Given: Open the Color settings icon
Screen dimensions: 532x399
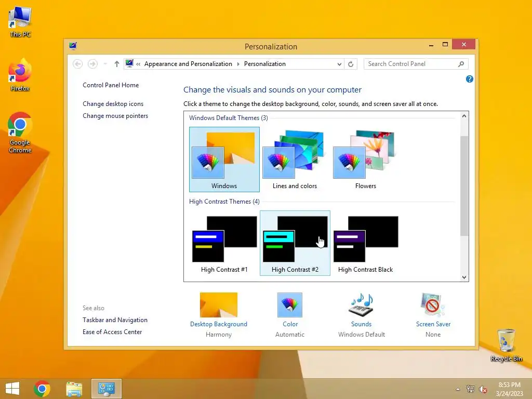Looking at the screenshot, I should [290, 304].
